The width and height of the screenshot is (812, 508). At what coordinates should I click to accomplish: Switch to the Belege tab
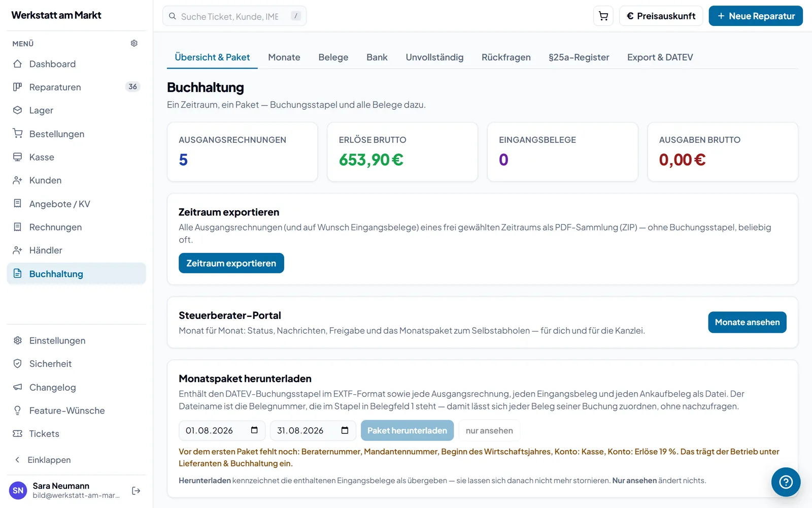pyautogui.click(x=333, y=57)
